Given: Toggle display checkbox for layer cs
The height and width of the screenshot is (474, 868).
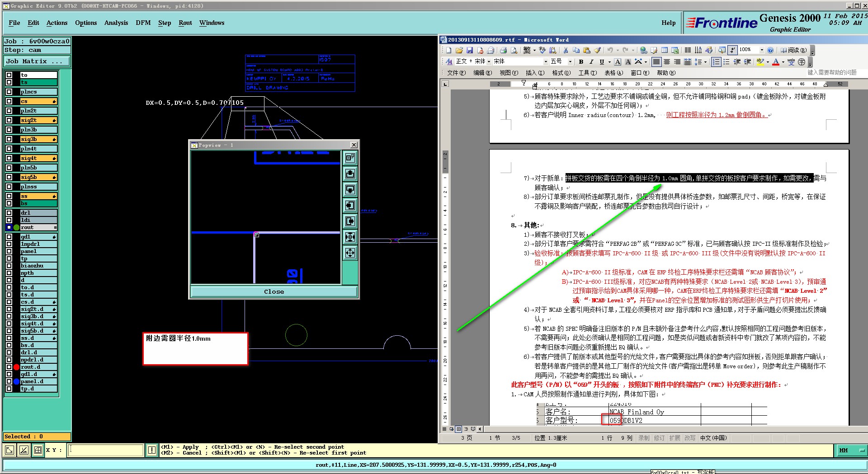Looking at the screenshot, I should point(9,101).
